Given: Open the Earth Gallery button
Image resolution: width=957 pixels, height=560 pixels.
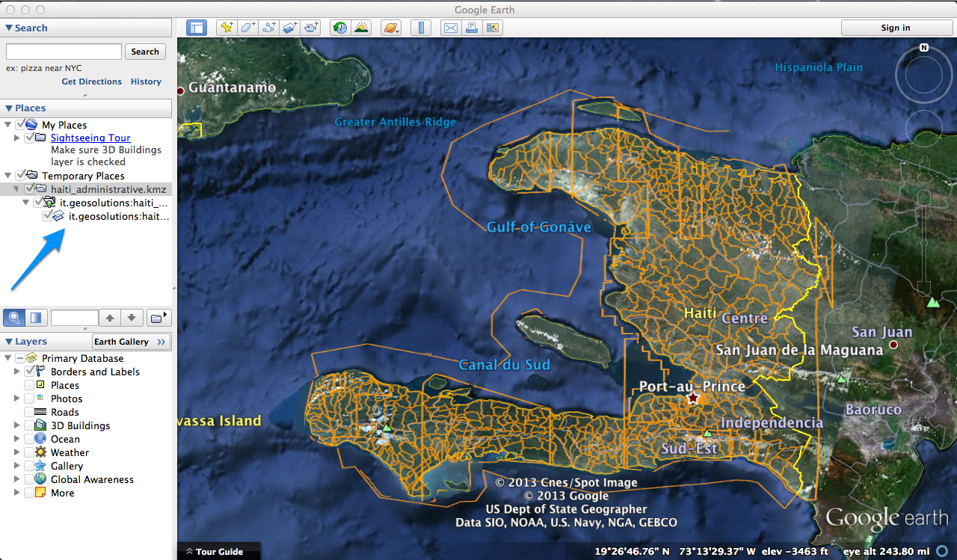Looking at the screenshot, I should (x=132, y=342).
